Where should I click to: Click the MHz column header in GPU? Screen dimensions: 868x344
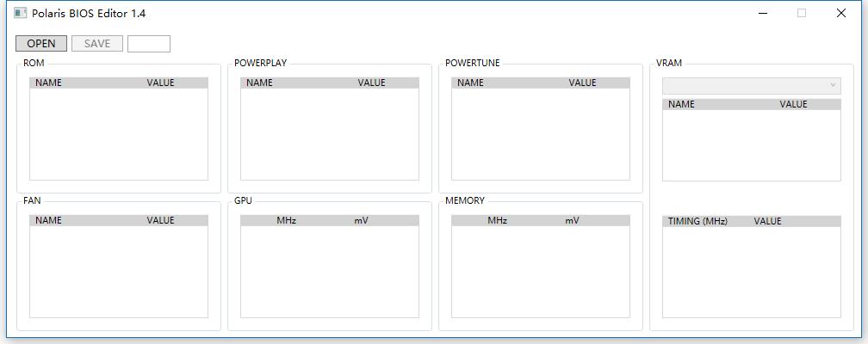[x=286, y=221]
